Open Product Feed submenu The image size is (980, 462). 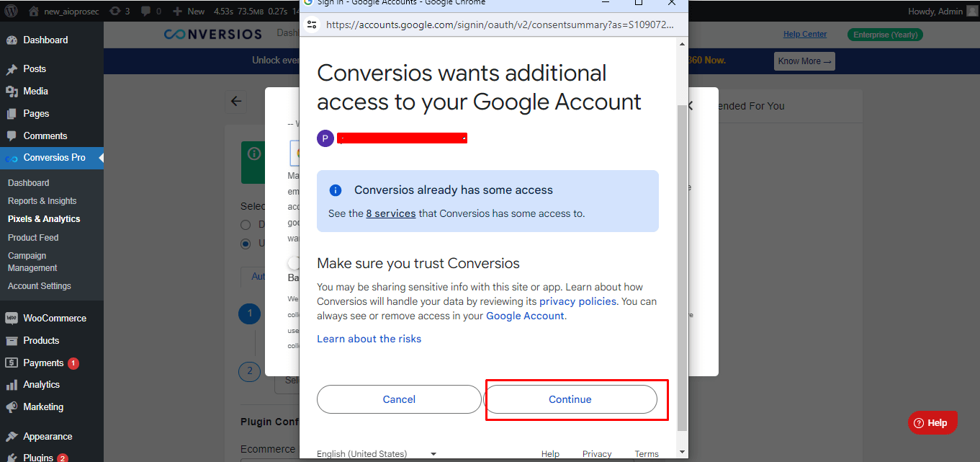point(33,237)
